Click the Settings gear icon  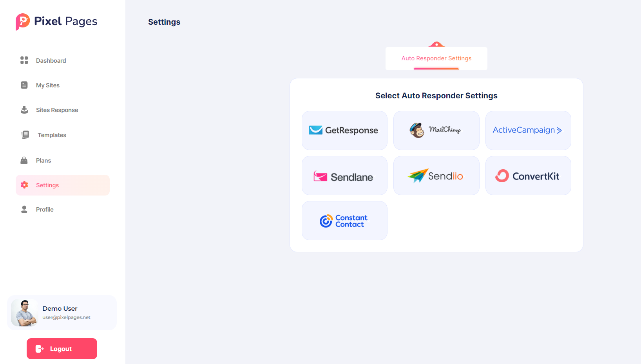click(24, 185)
